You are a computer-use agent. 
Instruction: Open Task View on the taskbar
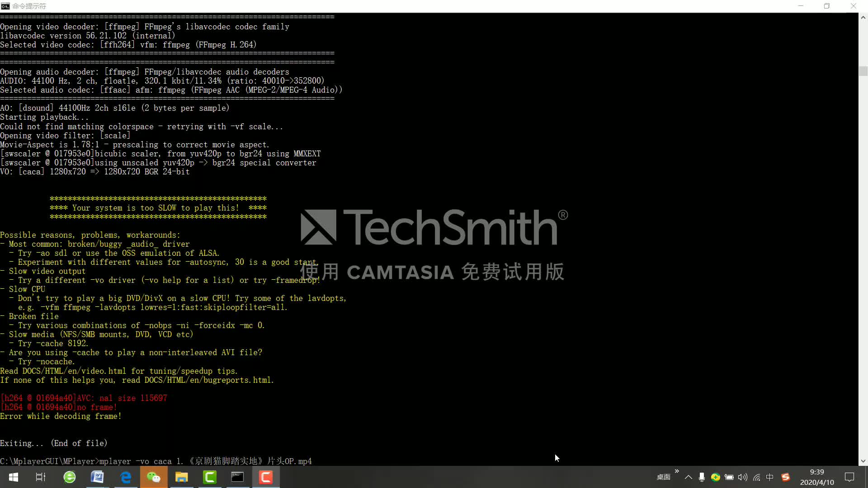[x=41, y=477]
